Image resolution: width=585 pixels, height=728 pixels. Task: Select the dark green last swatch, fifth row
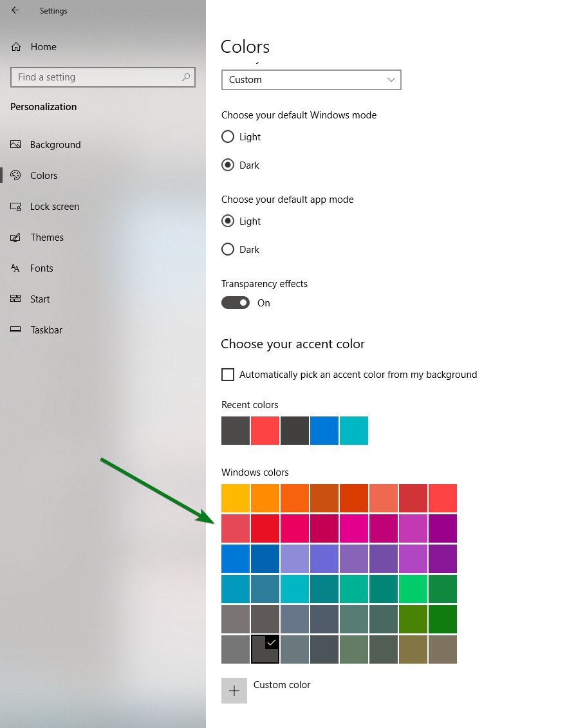(x=443, y=619)
